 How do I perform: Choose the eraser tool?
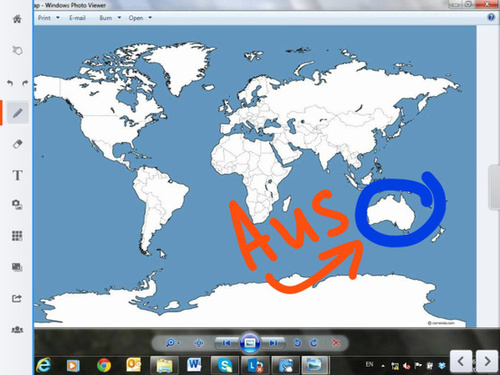17,144
